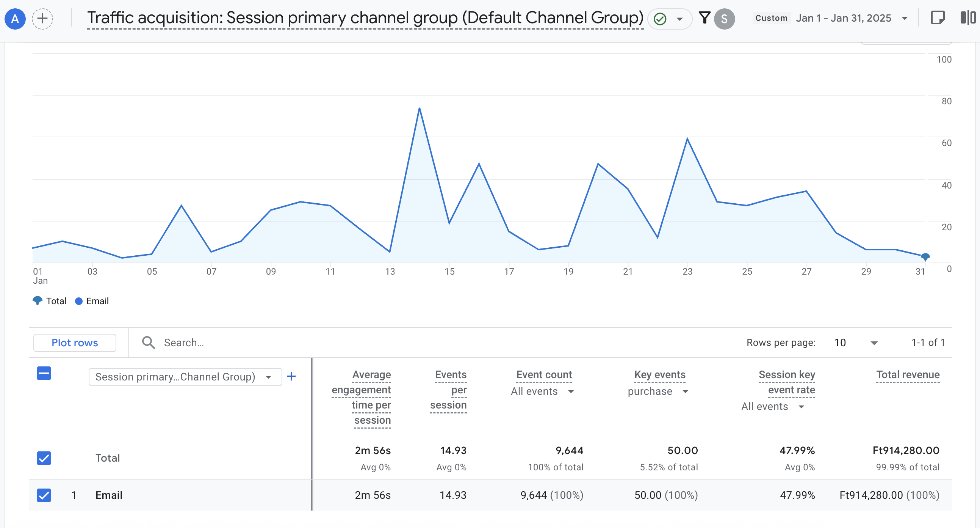Open the report insights note icon
Screen dimensions: 980x528
(x=937, y=18)
